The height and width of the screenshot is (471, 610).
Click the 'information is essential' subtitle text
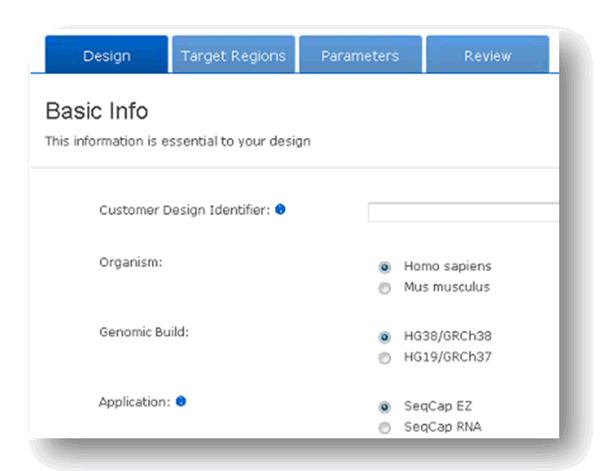point(177,141)
